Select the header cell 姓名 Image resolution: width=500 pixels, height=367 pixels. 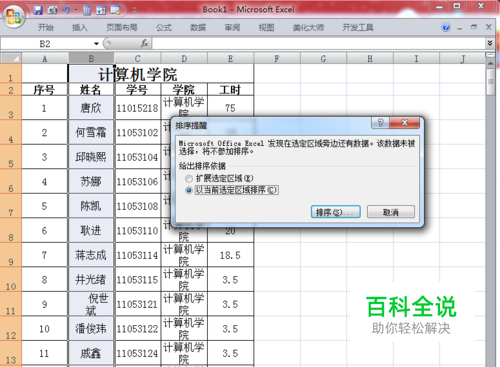[91, 90]
